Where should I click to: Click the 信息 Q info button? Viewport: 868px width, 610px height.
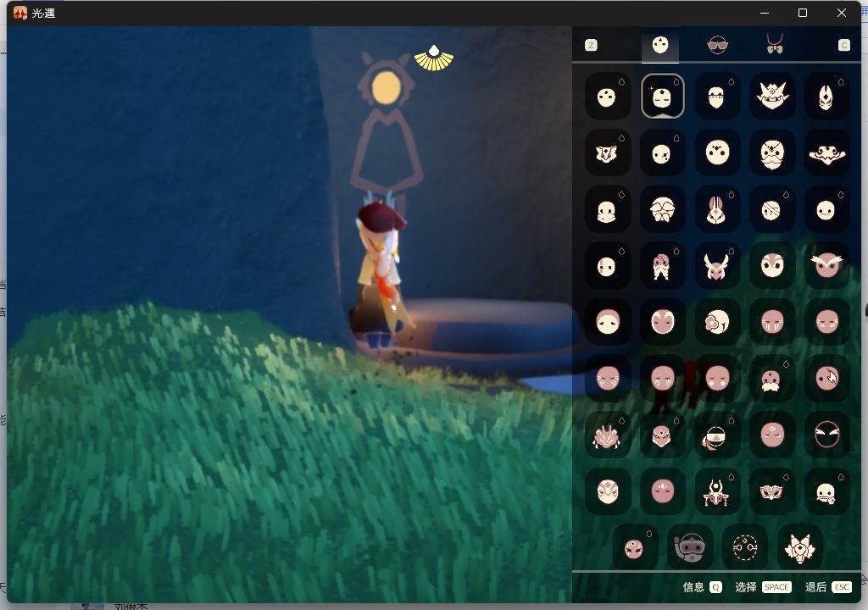(x=702, y=587)
